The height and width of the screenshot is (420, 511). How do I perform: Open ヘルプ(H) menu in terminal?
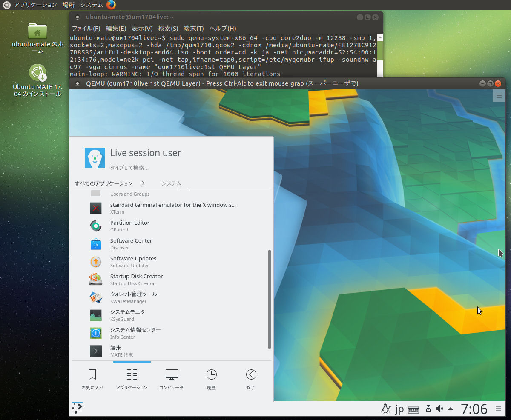222,29
